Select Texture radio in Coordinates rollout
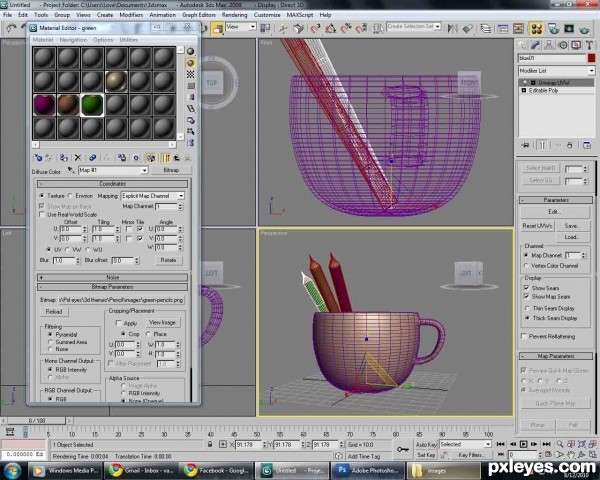The image size is (600, 480). 42,196
